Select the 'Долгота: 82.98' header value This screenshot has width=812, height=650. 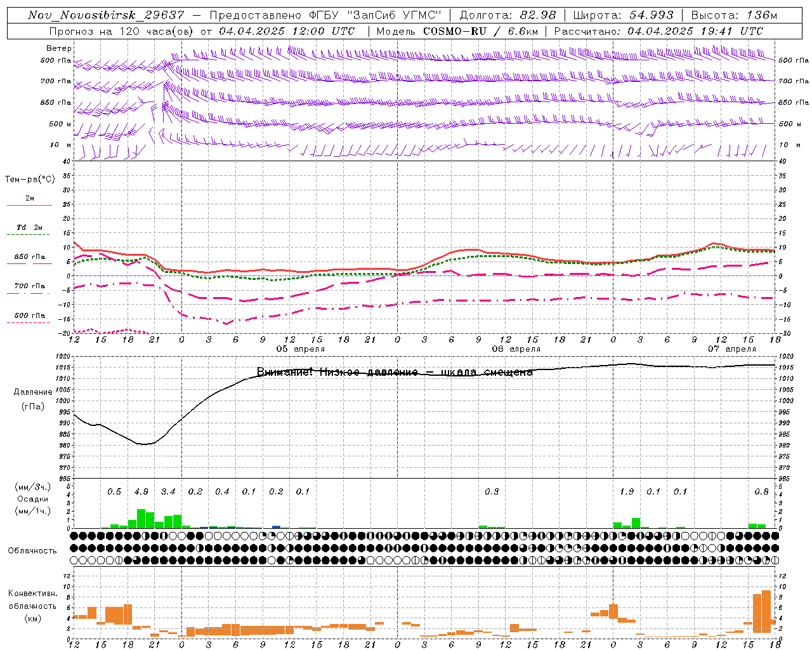507,15
